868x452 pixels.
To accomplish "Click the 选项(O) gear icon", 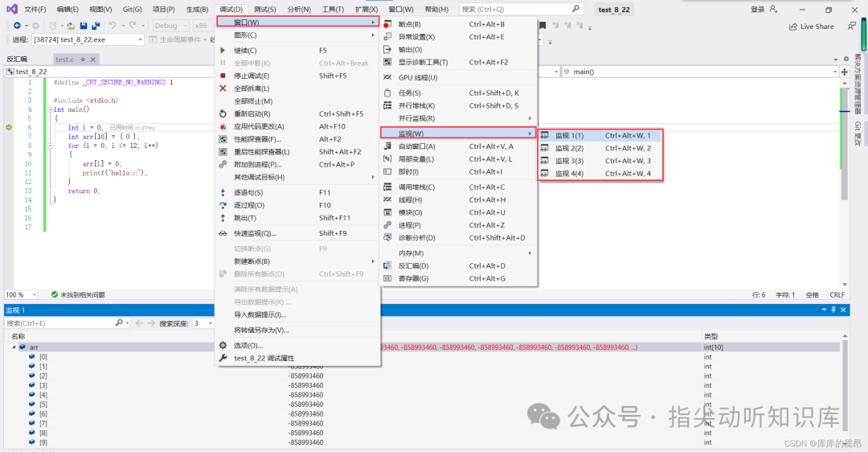I will [x=223, y=345].
